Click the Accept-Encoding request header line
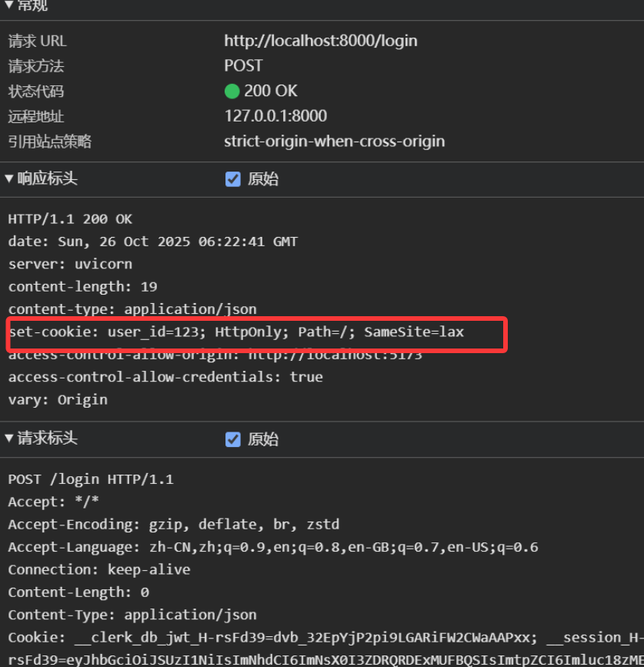The width and height of the screenshot is (644, 667). (x=173, y=525)
